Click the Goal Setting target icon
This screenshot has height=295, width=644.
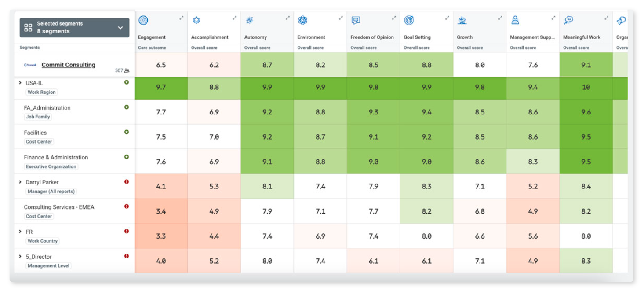pos(409,20)
